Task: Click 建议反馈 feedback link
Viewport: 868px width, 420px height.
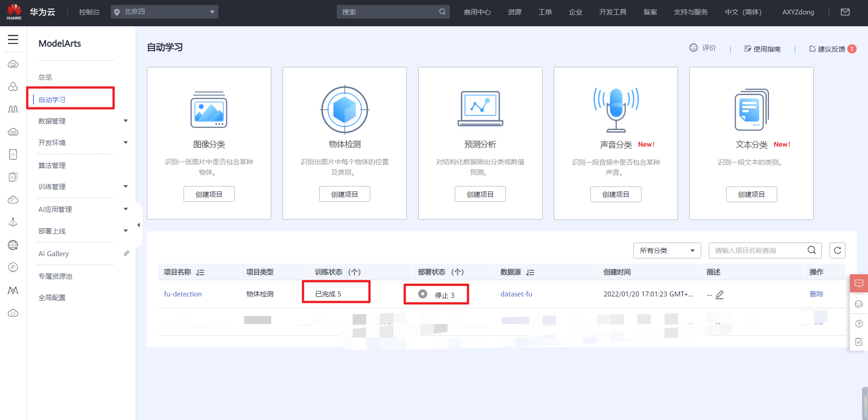Action: point(827,49)
